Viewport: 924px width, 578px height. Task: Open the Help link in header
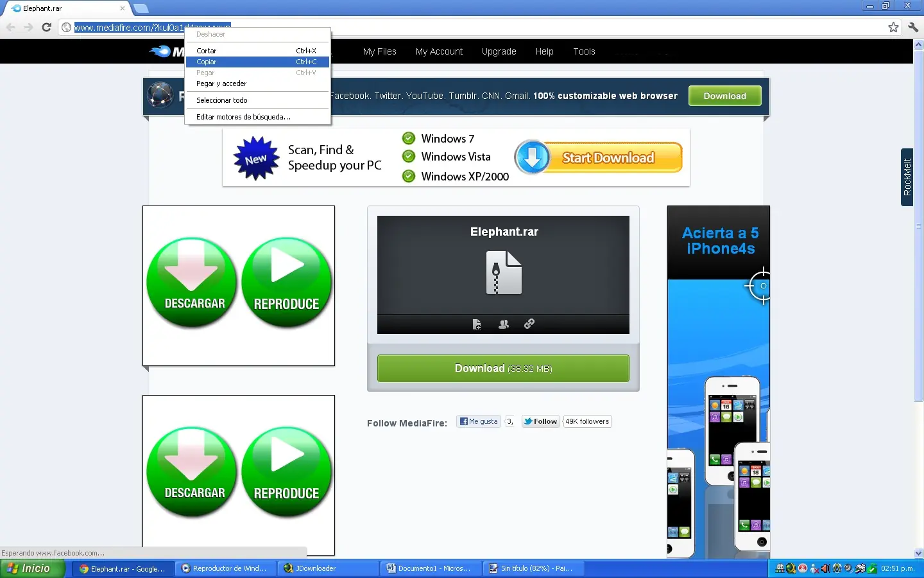coord(544,51)
